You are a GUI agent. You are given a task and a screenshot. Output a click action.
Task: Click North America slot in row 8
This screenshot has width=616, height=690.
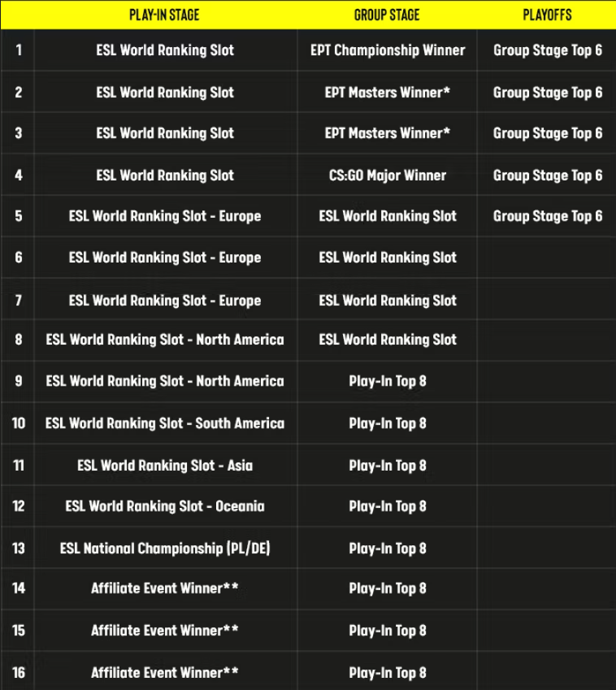tap(165, 340)
